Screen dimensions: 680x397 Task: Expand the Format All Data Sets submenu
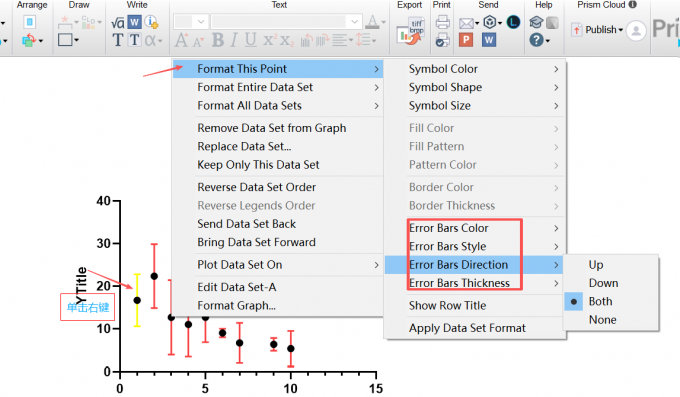click(x=376, y=106)
